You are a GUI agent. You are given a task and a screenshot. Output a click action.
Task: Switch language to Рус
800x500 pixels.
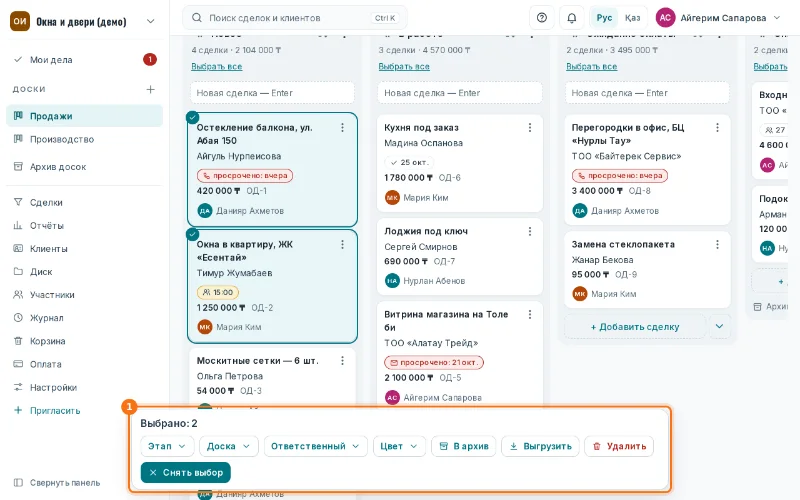coord(604,18)
